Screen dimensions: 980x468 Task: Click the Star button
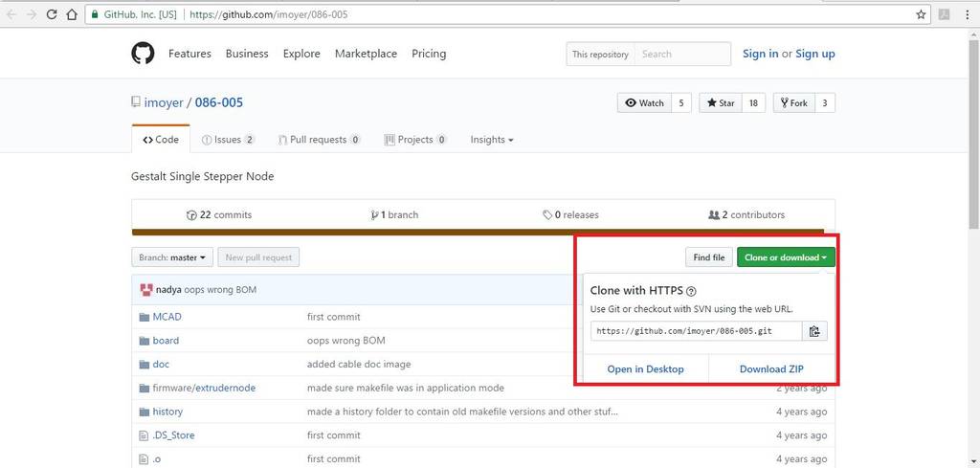click(x=721, y=103)
